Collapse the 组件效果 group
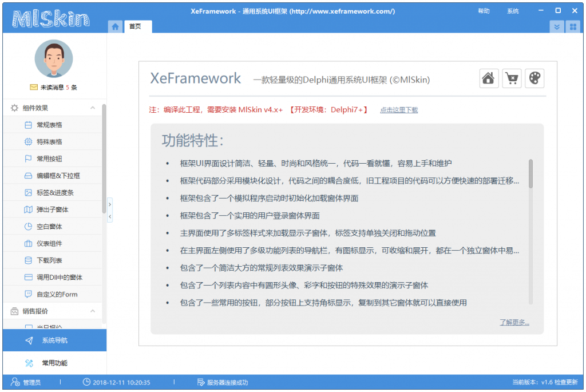This screenshot has width=586, height=392. click(x=93, y=108)
